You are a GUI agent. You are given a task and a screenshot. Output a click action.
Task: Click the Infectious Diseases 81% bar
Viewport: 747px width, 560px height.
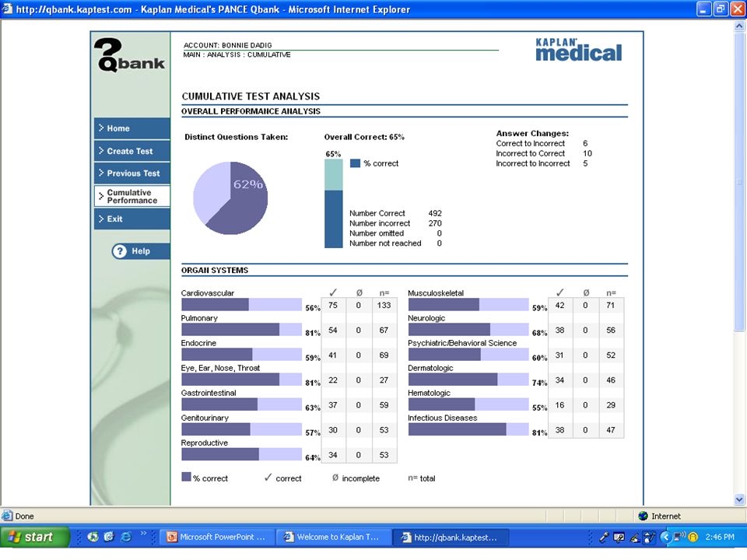(x=468, y=429)
